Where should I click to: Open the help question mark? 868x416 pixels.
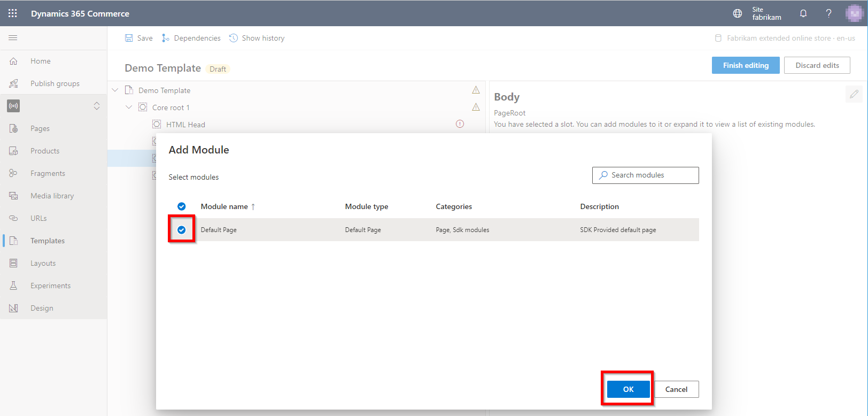tap(828, 13)
